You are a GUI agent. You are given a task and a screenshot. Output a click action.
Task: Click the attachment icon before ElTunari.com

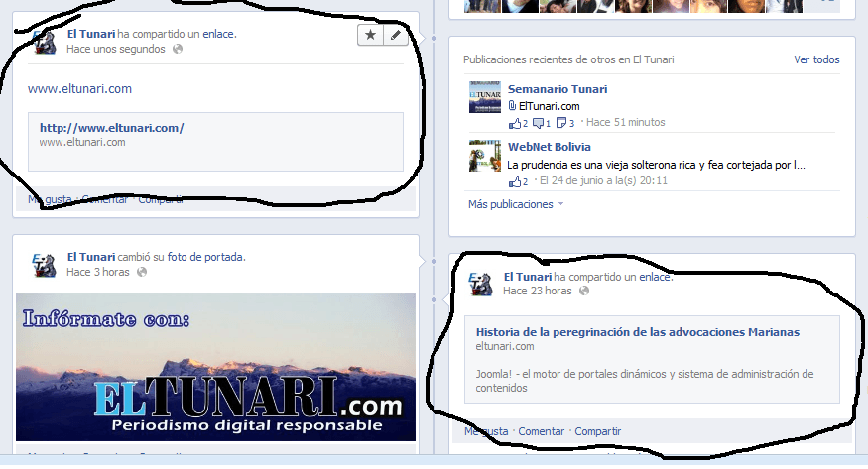coord(512,106)
